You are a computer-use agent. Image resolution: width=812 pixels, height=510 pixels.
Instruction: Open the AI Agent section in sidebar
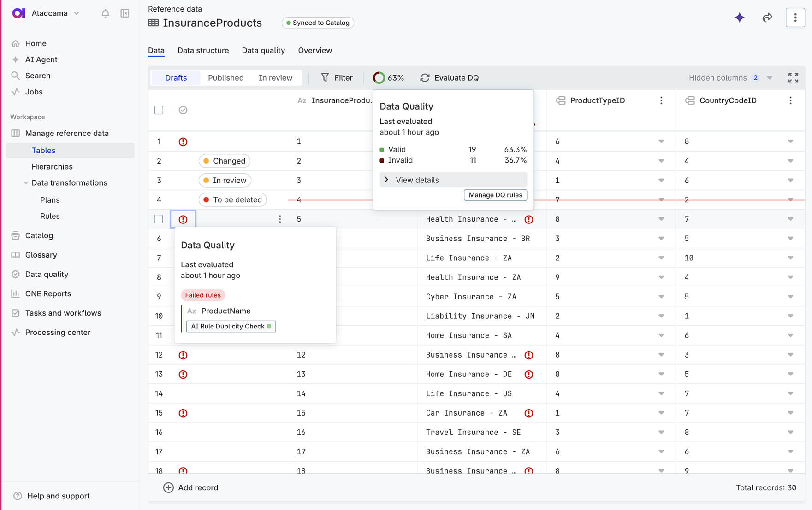[41, 59]
